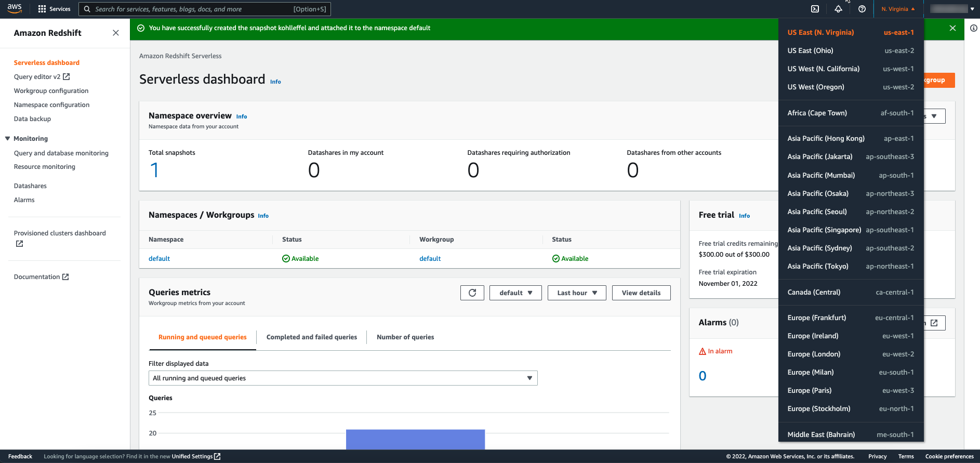This screenshot has width=980, height=463.
Task: Click View details button
Action: click(x=641, y=293)
